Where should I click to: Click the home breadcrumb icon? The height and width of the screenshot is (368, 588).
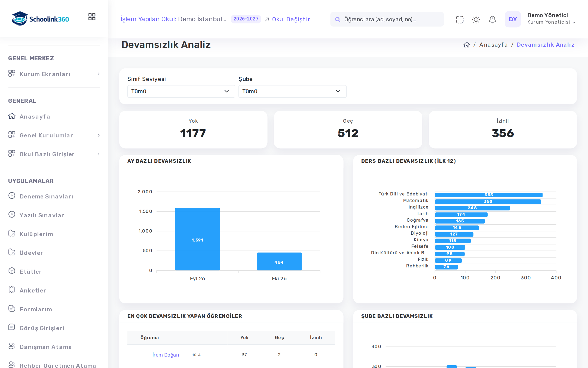(x=467, y=45)
